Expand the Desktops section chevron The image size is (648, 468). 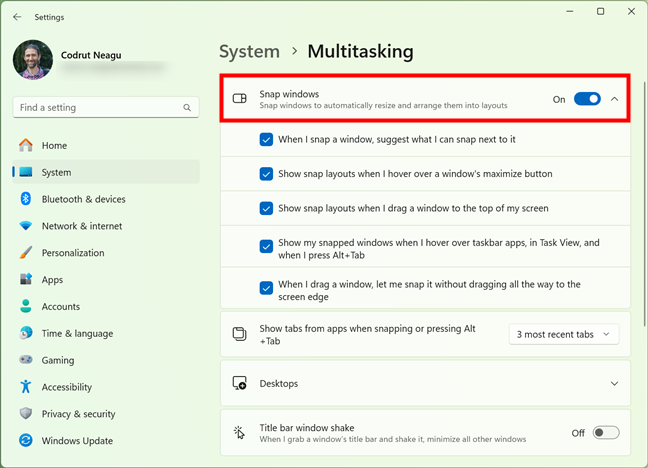(x=615, y=384)
